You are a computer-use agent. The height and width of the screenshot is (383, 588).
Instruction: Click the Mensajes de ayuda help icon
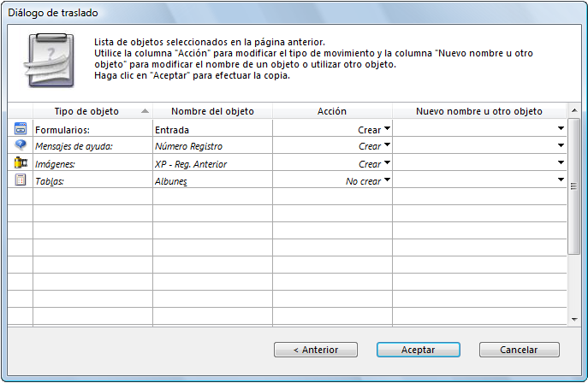pos(21,144)
